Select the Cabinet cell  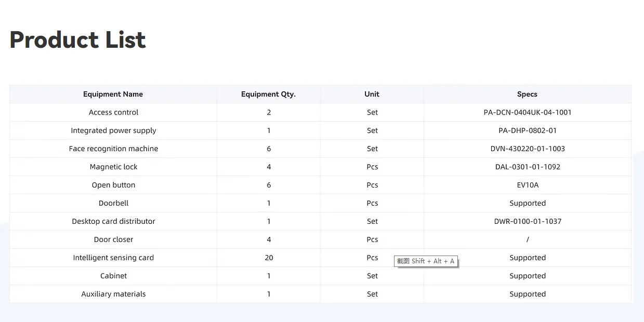tap(113, 276)
